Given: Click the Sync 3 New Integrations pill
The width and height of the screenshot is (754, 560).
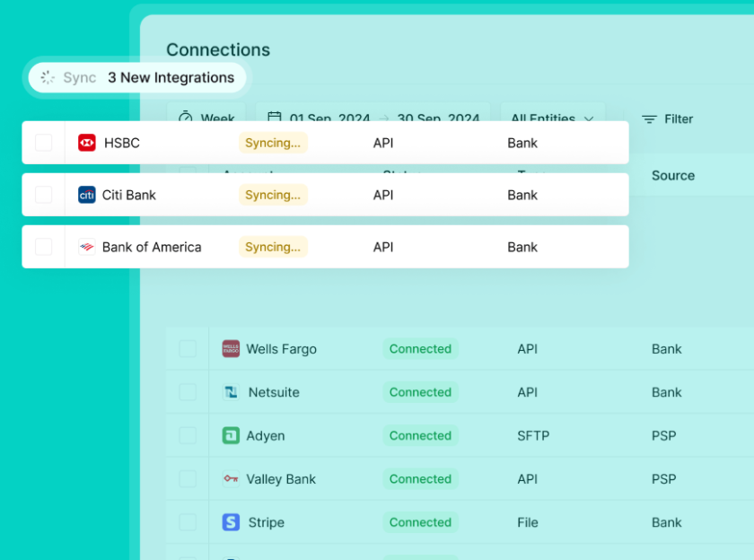Looking at the screenshot, I should point(137,77).
